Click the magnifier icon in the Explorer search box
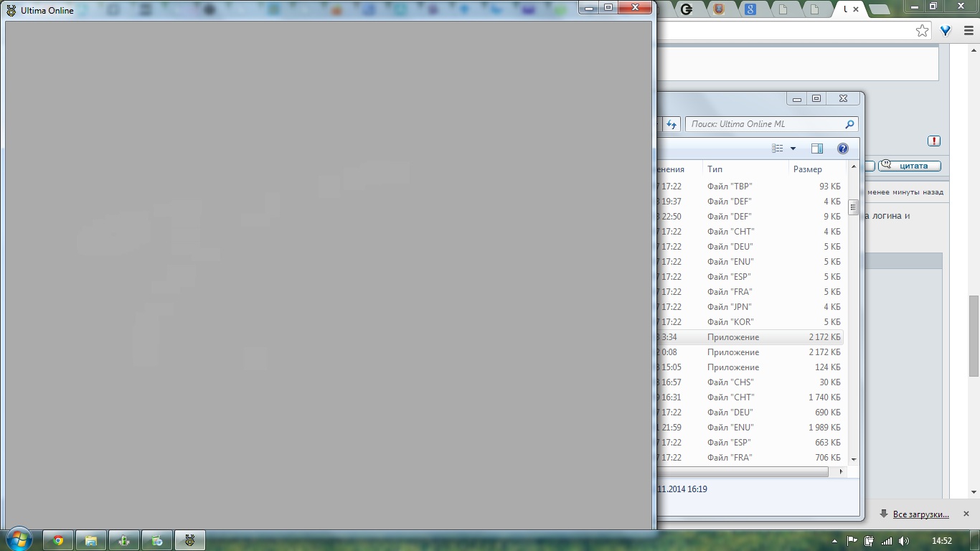Image resolution: width=980 pixels, height=551 pixels. click(x=849, y=124)
